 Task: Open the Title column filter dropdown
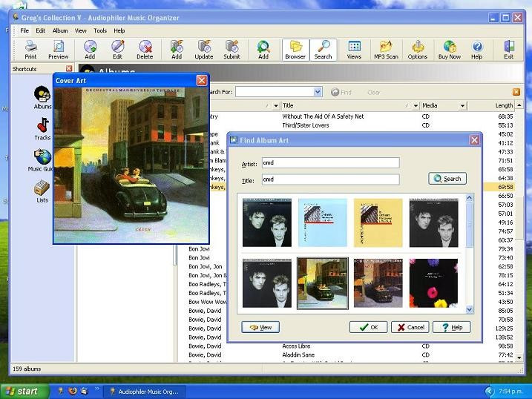click(416, 106)
